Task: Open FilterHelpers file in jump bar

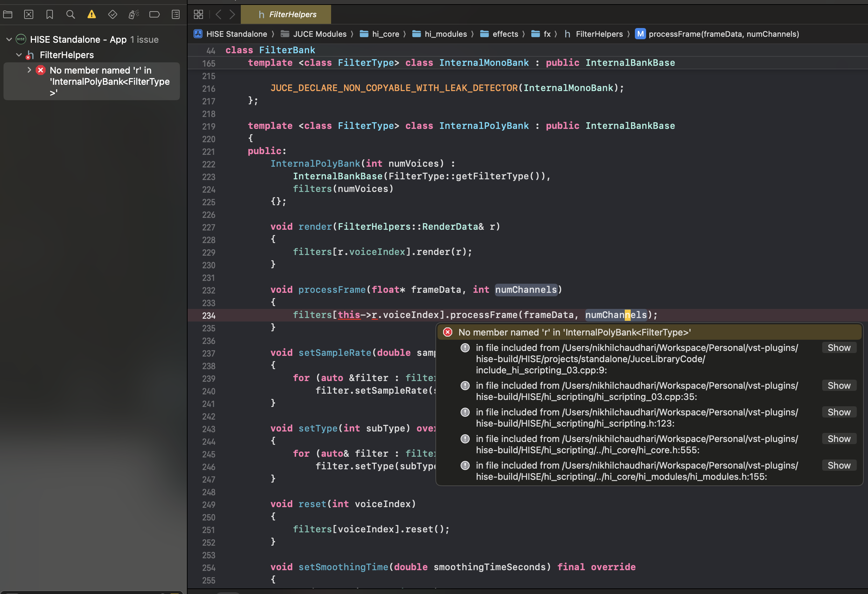Action: [594, 34]
